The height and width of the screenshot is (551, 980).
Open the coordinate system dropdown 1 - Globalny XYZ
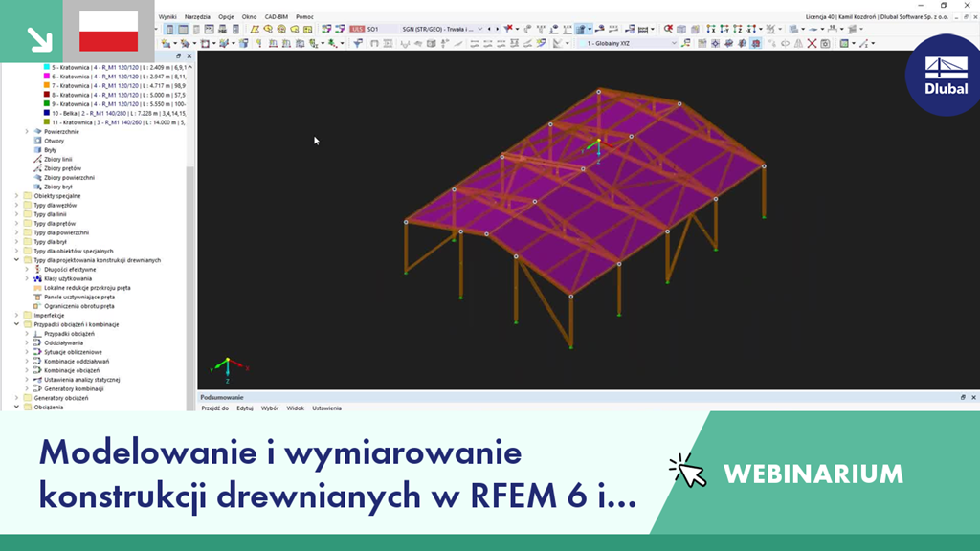[627, 43]
